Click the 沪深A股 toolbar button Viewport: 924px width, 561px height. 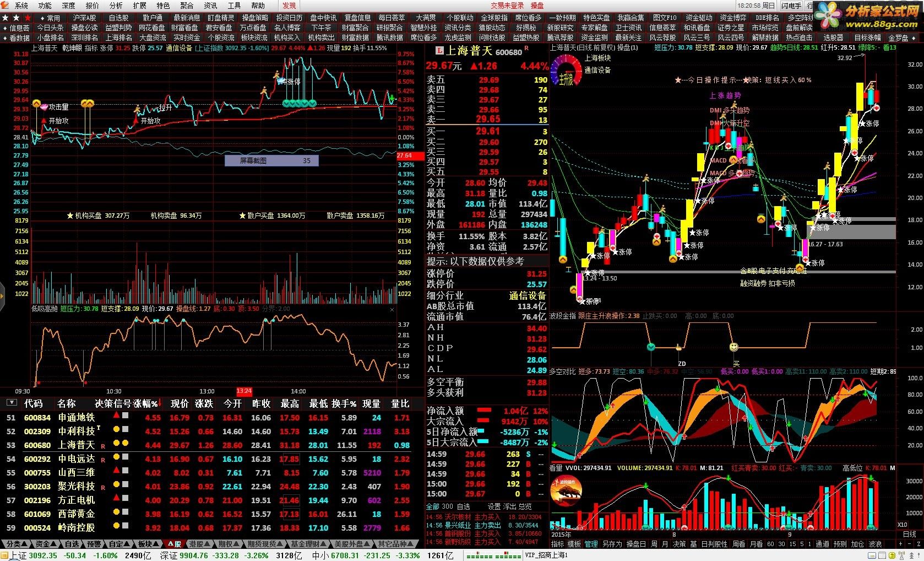click(x=85, y=18)
